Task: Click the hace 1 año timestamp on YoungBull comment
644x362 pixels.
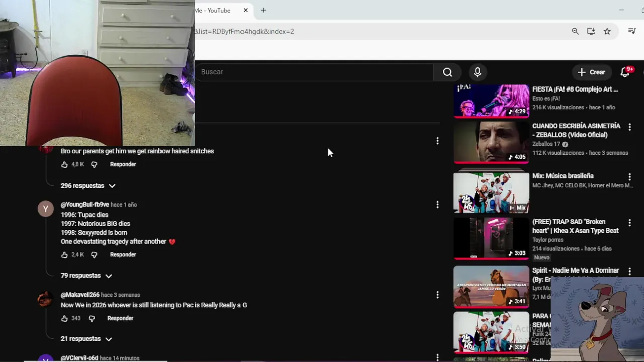Action: pyautogui.click(x=124, y=205)
